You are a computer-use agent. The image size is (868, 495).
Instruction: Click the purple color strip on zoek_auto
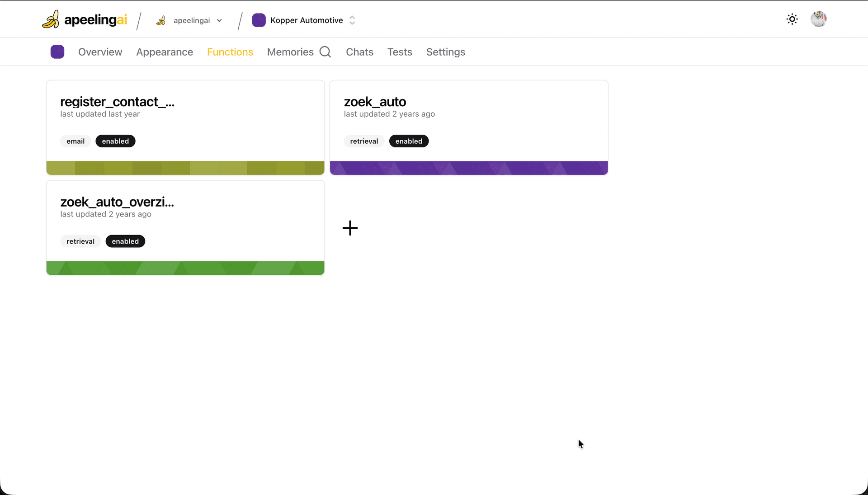tap(469, 168)
